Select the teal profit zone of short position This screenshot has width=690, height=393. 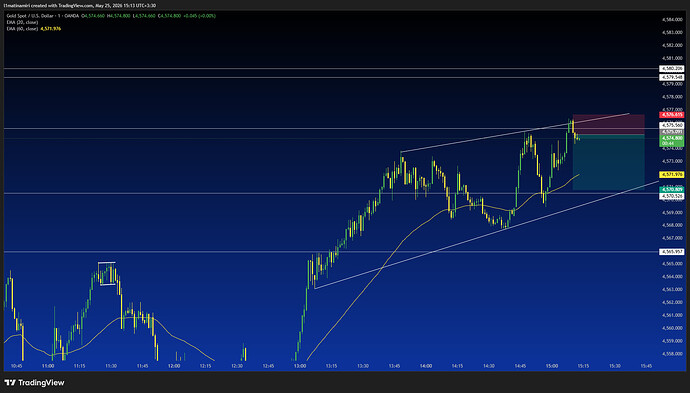(609, 162)
